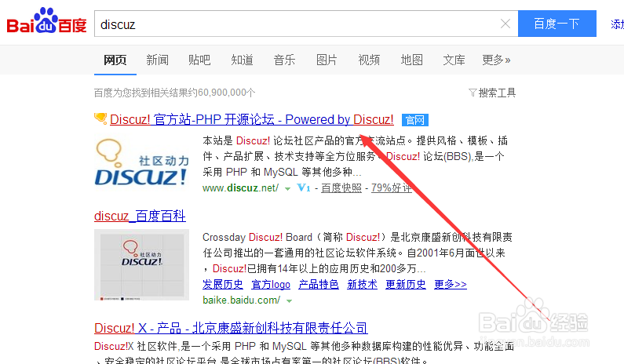Viewport: 624px width, 364px height.
Task: Click the Baidu logo
Action: (x=46, y=20)
